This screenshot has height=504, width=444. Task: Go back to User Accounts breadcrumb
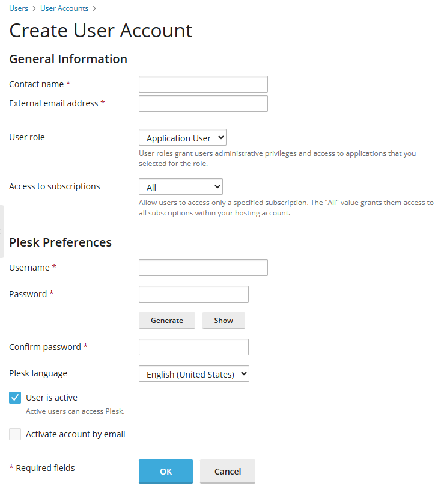coord(64,8)
